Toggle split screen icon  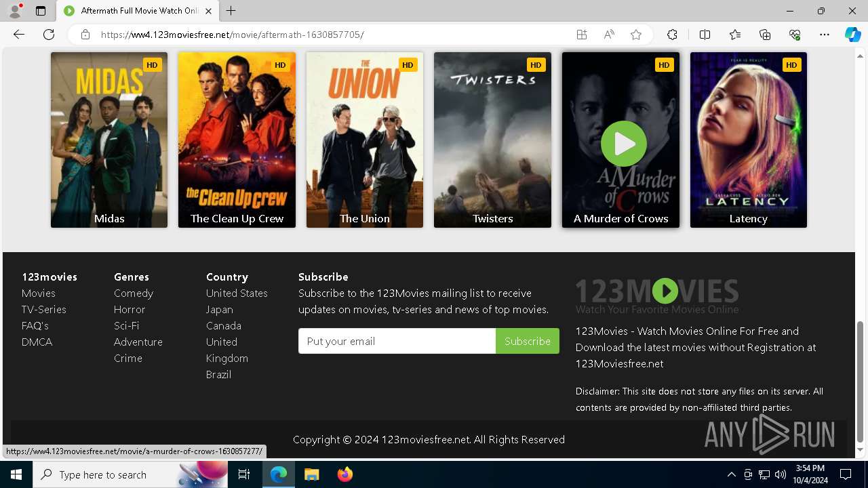[705, 35]
